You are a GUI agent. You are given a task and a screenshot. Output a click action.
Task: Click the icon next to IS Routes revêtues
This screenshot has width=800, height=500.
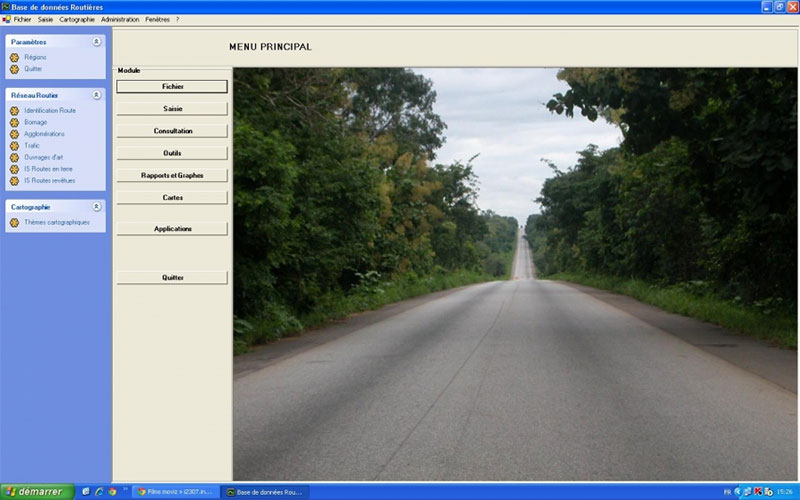(14, 181)
